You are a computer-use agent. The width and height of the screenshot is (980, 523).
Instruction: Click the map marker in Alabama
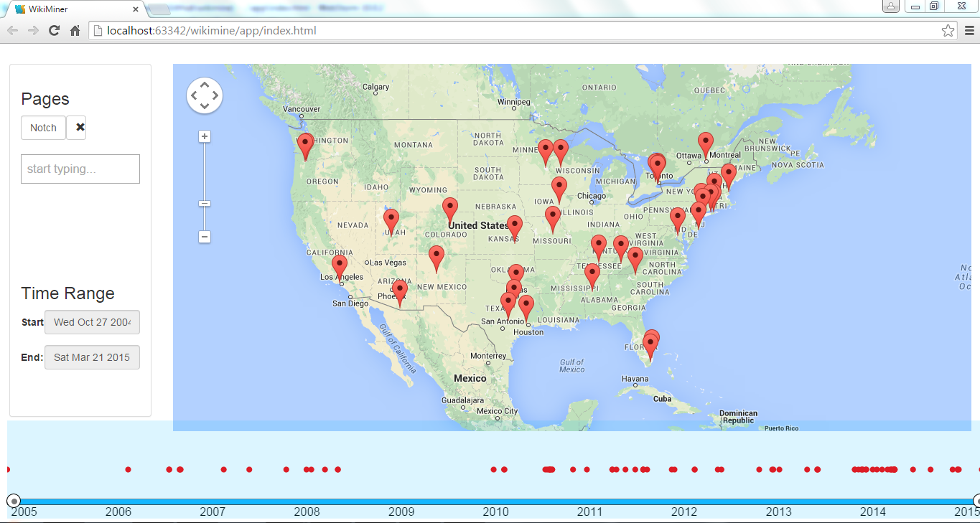pos(592,277)
